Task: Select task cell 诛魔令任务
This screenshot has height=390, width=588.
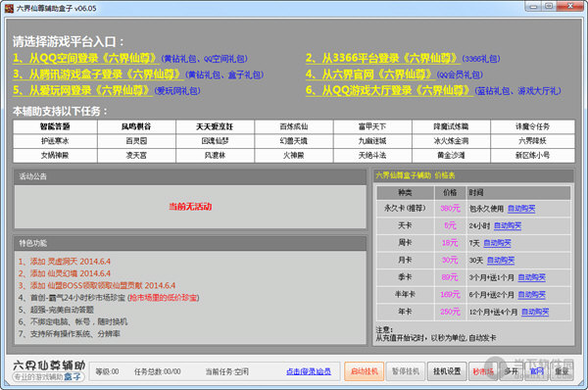Action: 532,126
